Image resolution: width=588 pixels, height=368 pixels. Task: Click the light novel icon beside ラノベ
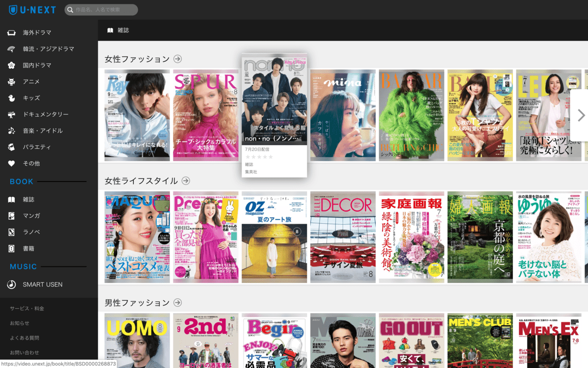11,232
